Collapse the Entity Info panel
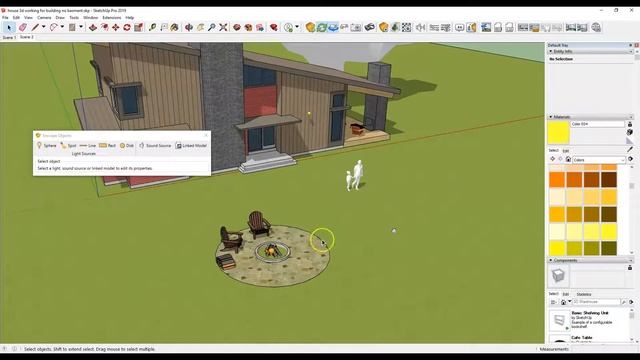 (551, 51)
